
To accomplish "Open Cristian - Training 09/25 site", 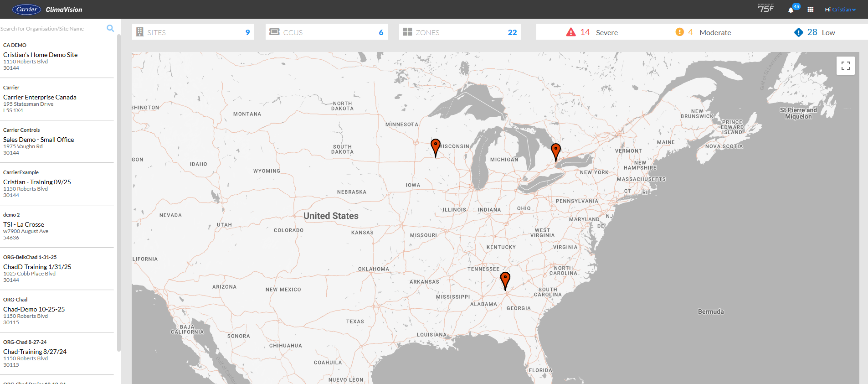I will [x=37, y=182].
